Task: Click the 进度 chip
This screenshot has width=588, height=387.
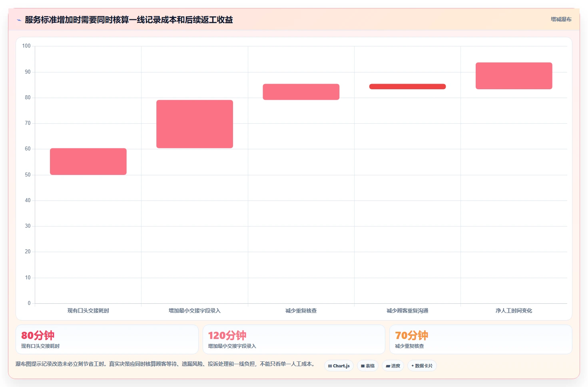Action: (393, 366)
